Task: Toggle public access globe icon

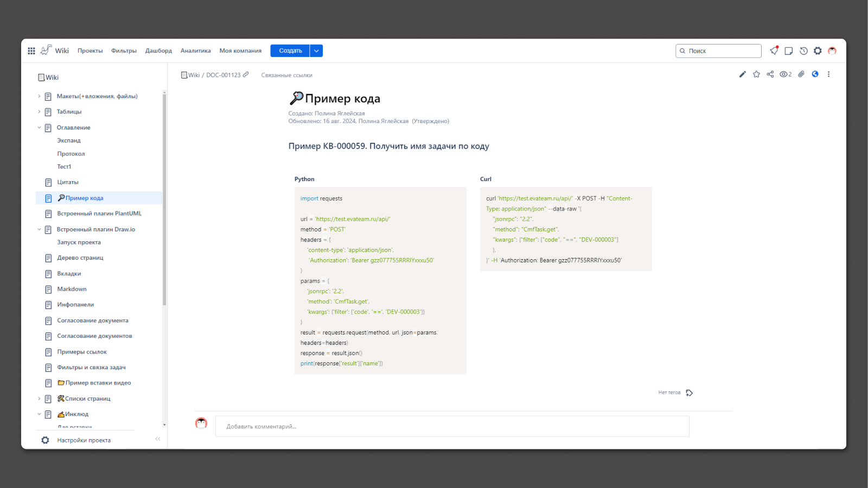Action: point(815,74)
